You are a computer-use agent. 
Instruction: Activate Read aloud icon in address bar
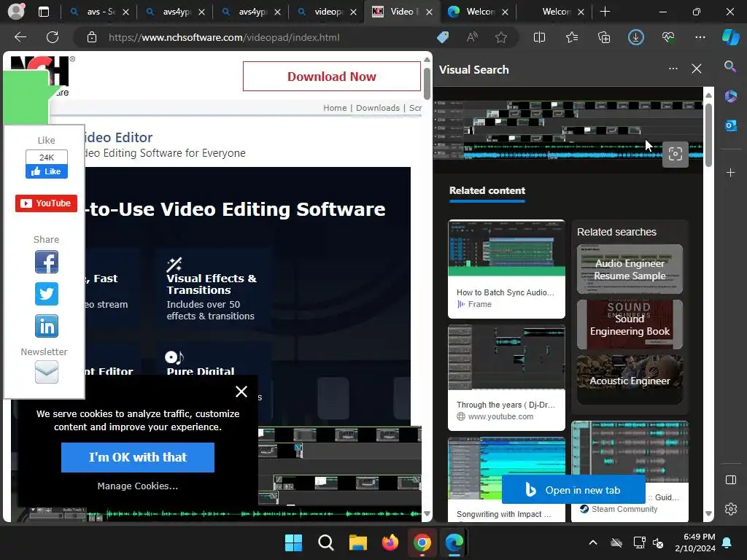472,37
